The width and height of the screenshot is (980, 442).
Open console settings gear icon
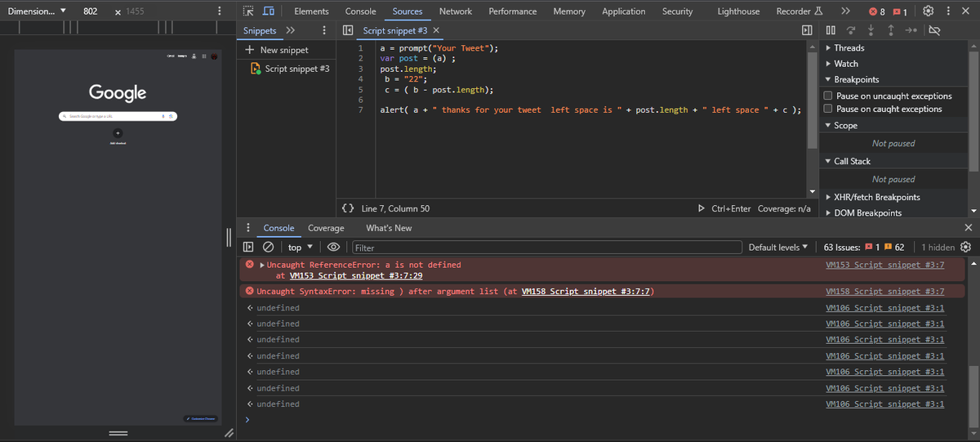point(966,247)
